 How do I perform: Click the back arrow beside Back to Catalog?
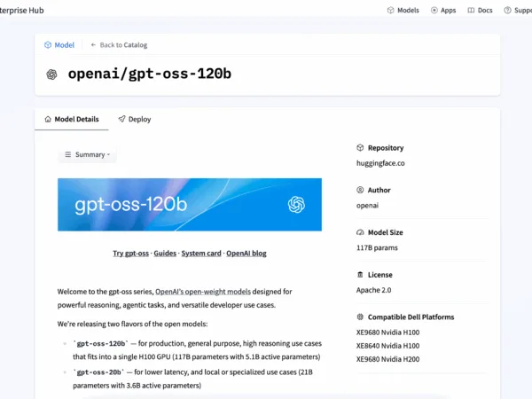click(x=93, y=44)
